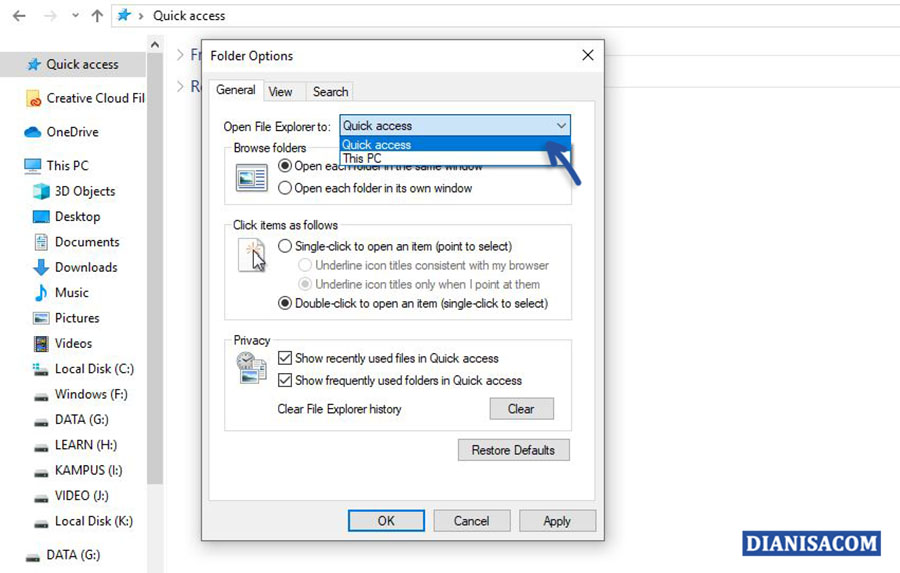Switch to the General tab
The width and height of the screenshot is (900, 573).
235,90
